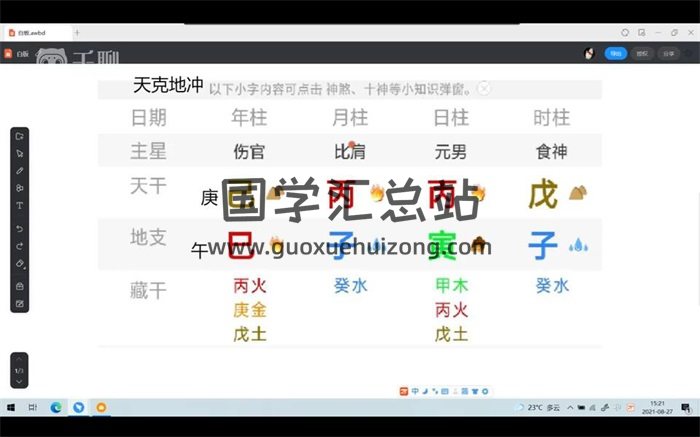Click the 天克地冲 title text
The width and height of the screenshot is (700, 437).
pos(168,85)
